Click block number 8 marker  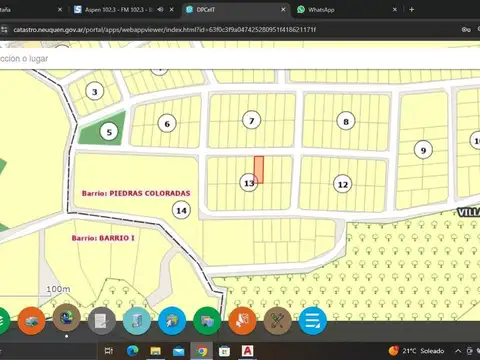pos(346,122)
